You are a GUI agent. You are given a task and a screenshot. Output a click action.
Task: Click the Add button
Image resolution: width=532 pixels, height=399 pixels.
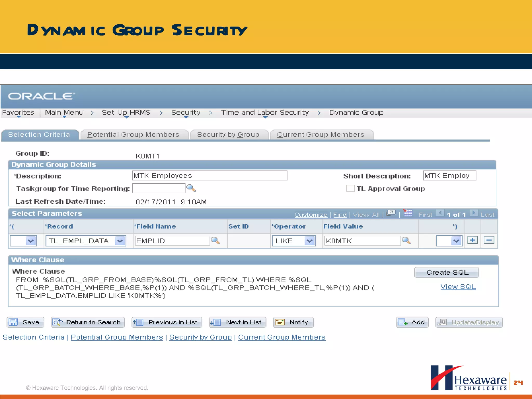412,322
